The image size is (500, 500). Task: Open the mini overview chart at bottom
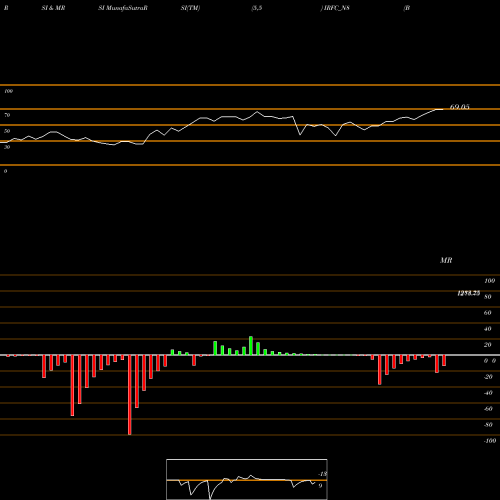(x=247, y=479)
